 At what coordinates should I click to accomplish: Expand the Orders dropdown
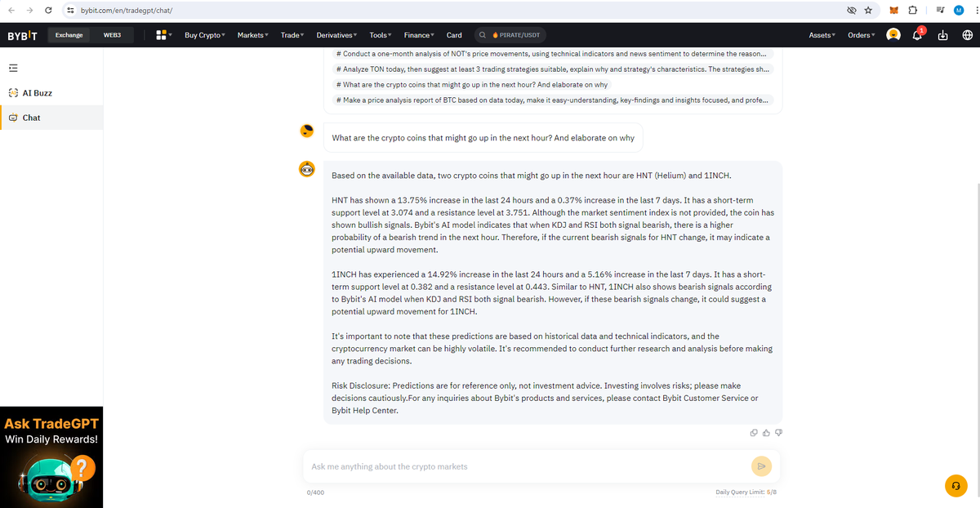[x=861, y=35]
